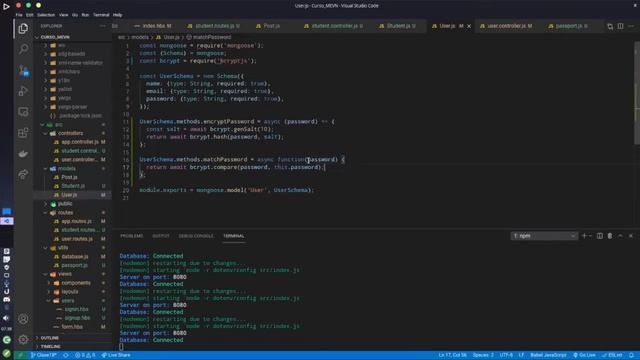Image resolution: width=640 pixels, height=360 pixels.
Task: Change language mode Babel JavaScript
Action: coord(548,355)
